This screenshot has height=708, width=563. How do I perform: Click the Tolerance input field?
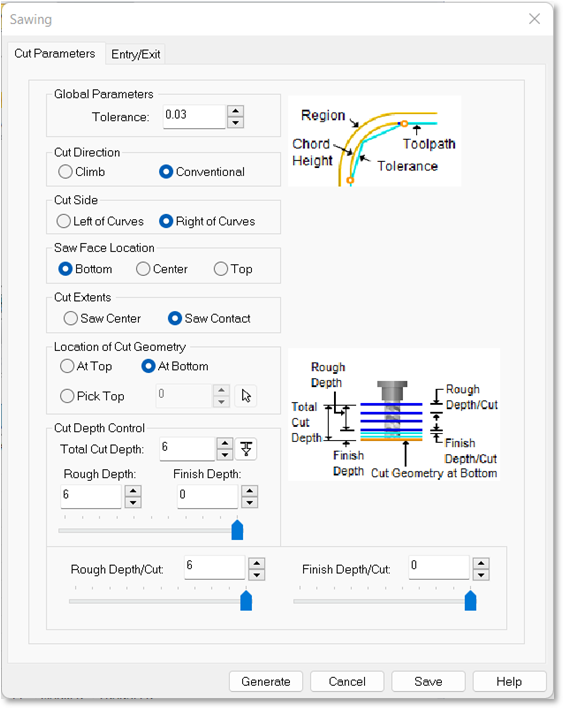[x=194, y=116]
